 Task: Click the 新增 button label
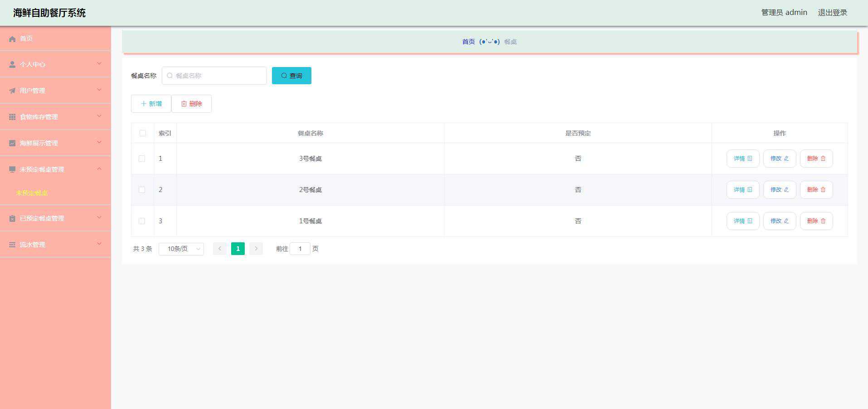[x=155, y=104]
